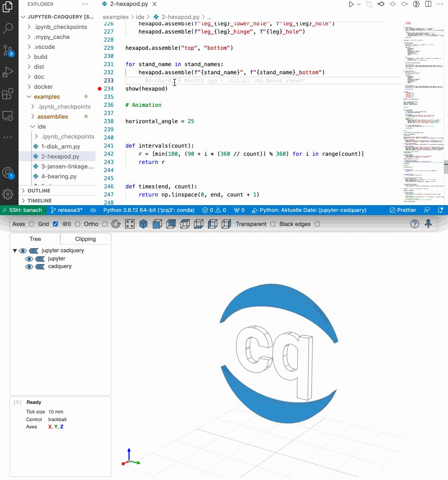The image size is (448, 480).
Task: Click Prettier in status bar
Action: [x=403, y=210]
